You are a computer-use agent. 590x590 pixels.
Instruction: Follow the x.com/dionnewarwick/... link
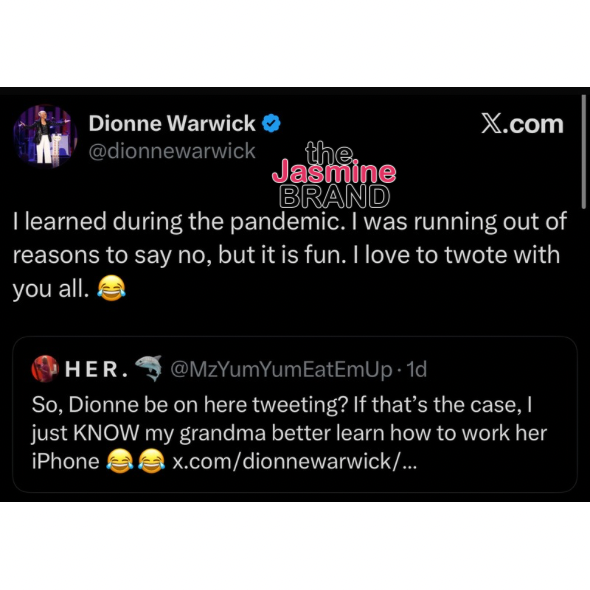(295, 461)
